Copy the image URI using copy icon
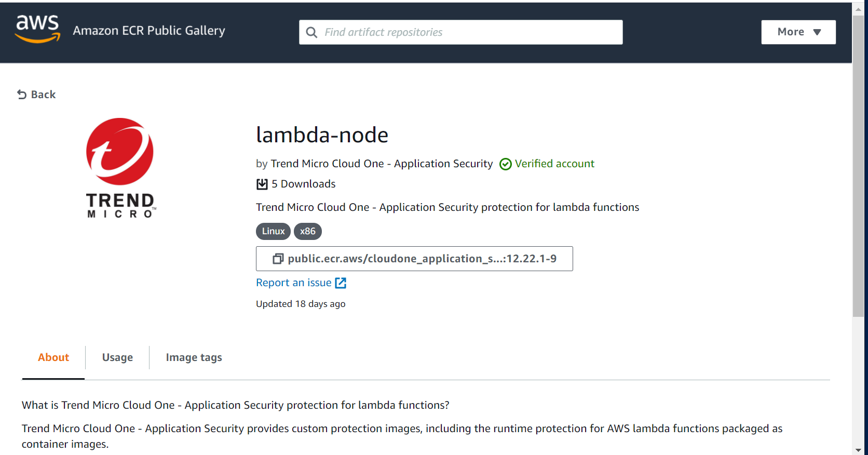 278,259
